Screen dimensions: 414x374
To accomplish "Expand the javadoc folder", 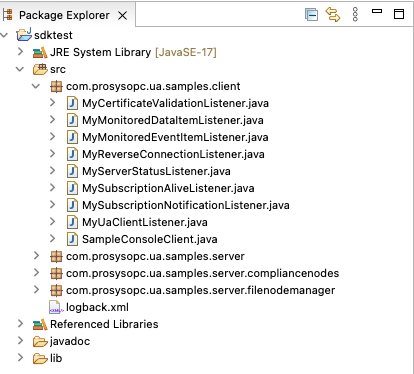I will point(21,341).
